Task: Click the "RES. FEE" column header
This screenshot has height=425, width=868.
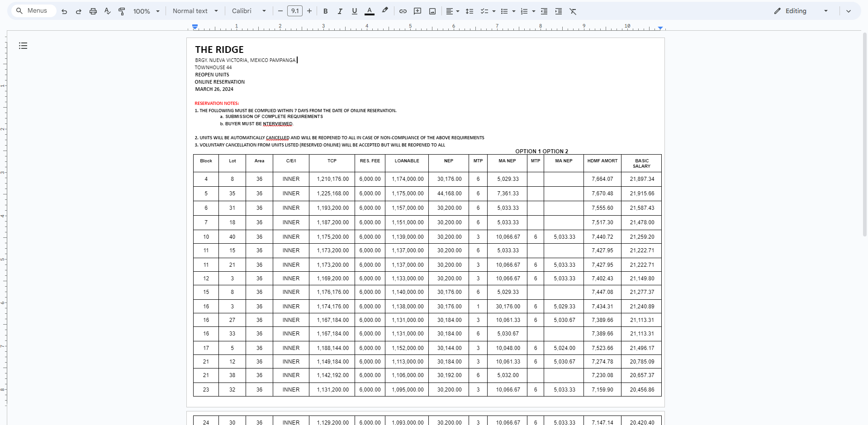Action: [370, 161]
